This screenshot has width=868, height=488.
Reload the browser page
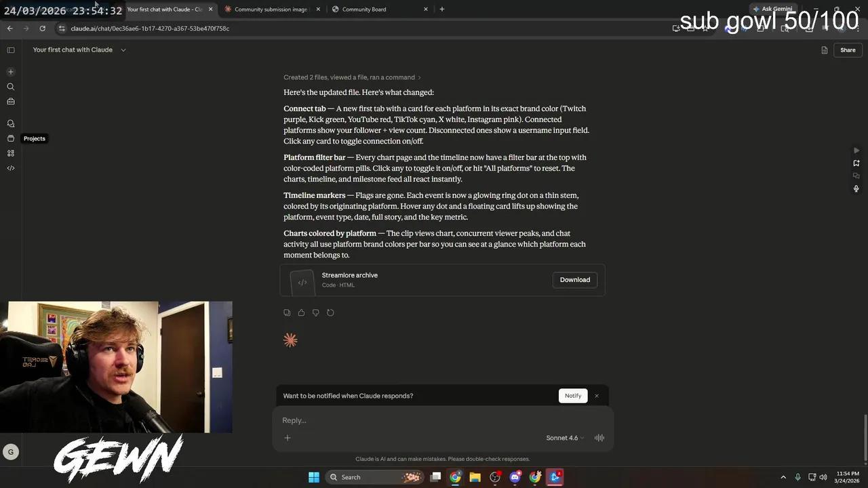tap(42, 28)
